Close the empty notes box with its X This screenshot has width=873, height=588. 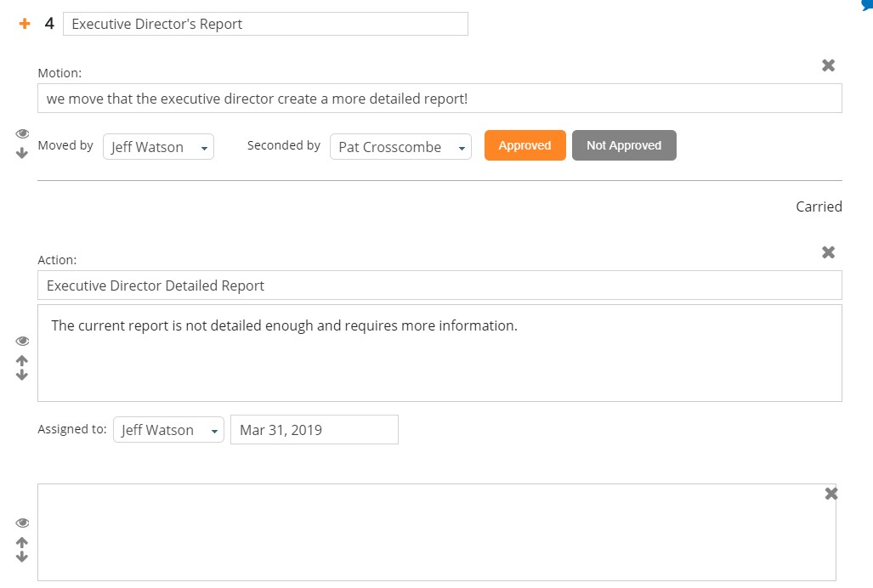pos(830,494)
